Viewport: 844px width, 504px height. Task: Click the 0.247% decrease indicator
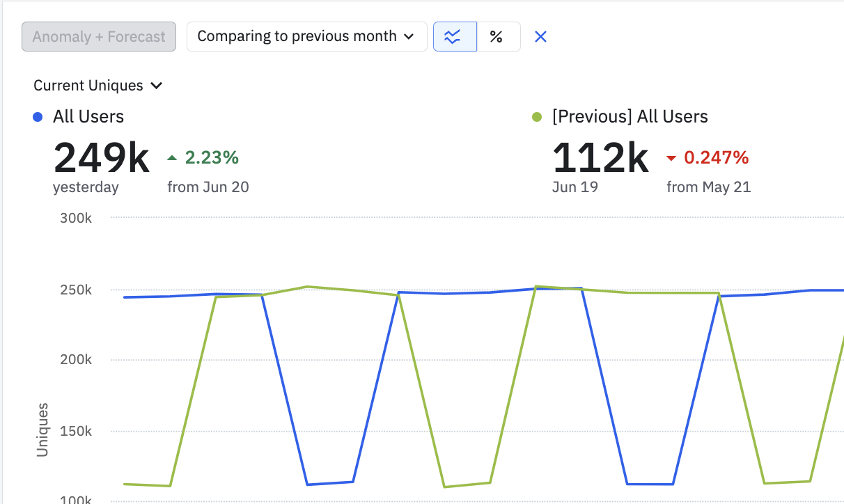point(708,158)
